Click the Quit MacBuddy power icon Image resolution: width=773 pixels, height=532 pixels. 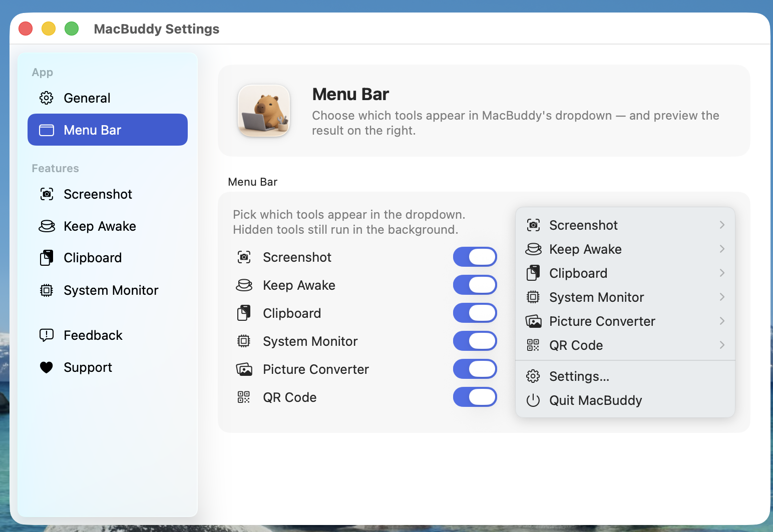coord(533,400)
